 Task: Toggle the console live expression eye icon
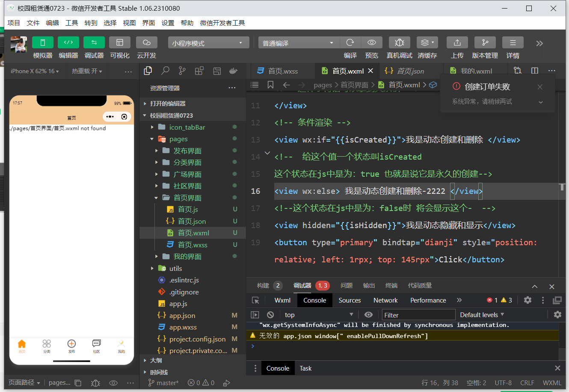point(368,315)
